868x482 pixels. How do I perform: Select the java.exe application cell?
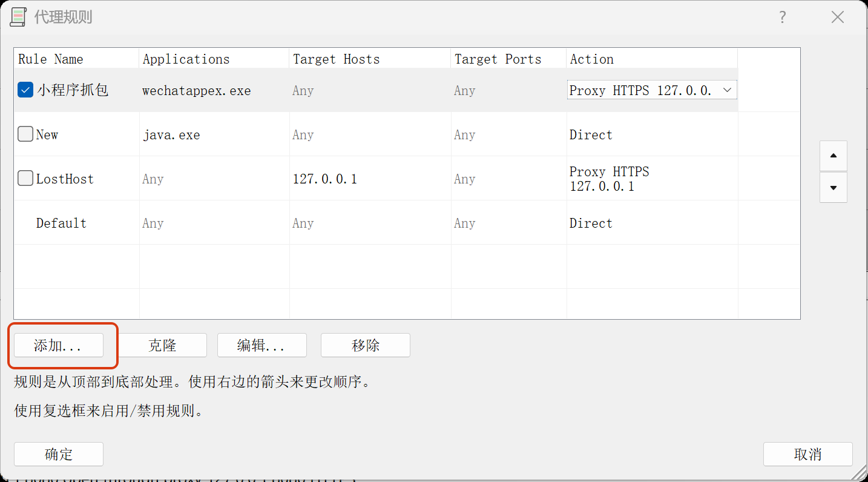pyautogui.click(x=171, y=134)
